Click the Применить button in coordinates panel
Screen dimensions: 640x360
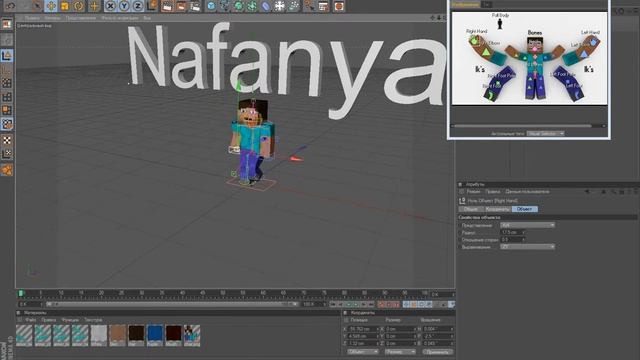coord(438,352)
